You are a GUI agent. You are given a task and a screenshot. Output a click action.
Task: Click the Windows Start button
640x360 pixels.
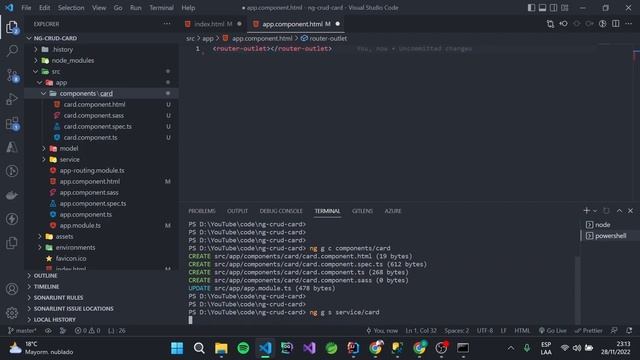[x=177, y=348]
